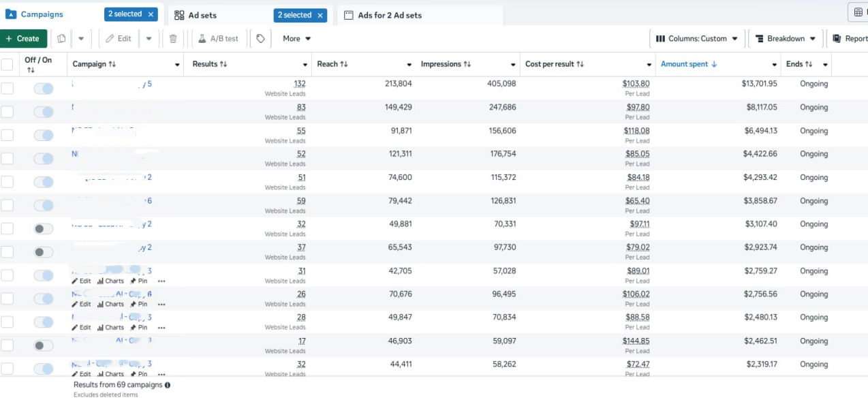Click the duplicate campaign icon in toolbar
The height and width of the screenshot is (402, 868).
coord(61,39)
